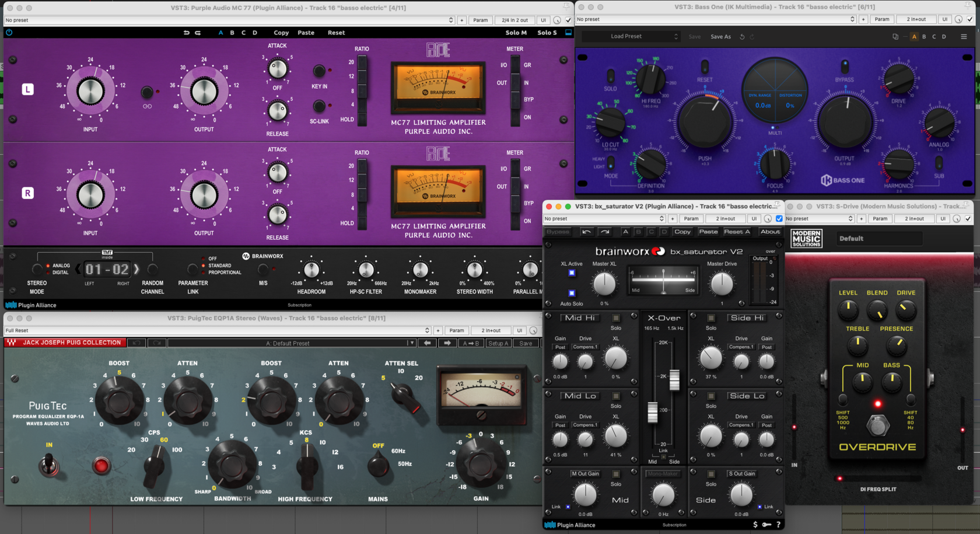Load previous preset in PuigTec EQP1A
The width and height of the screenshot is (980, 534).
[428, 343]
